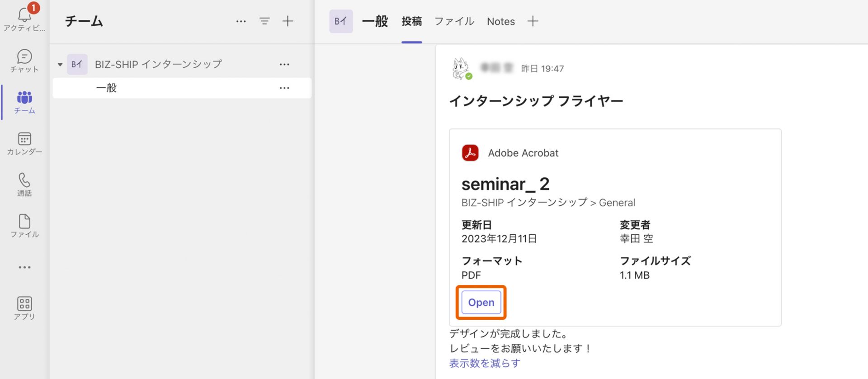
Task: Open more options for 一般 channel
Action: click(x=284, y=88)
